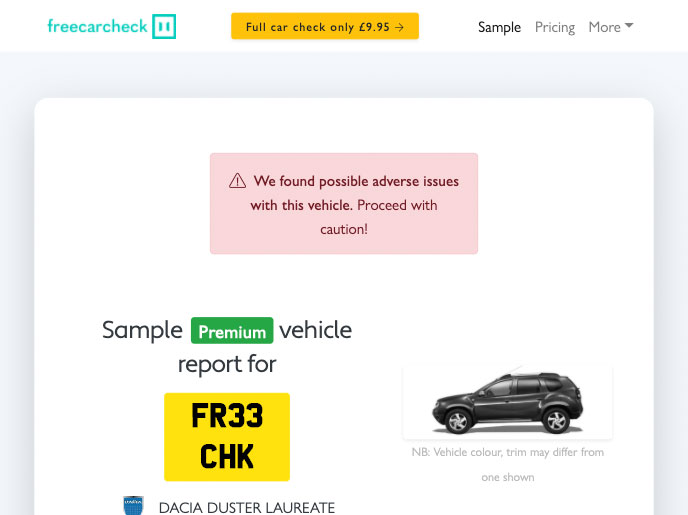Go to the Pricing page
The width and height of the screenshot is (688, 515).
[555, 27]
